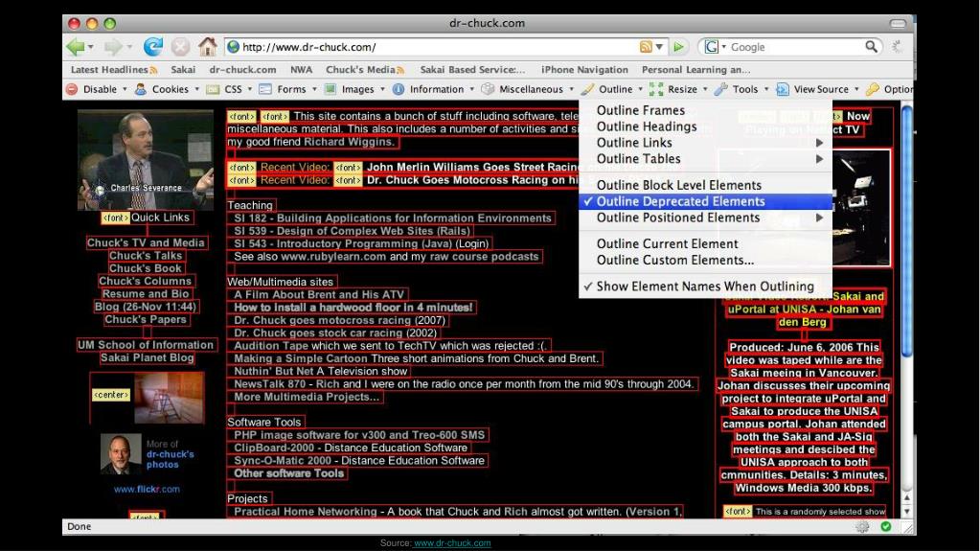Click in the Google search field
Viewport: 980px width, 551px height.
[795, 47]
